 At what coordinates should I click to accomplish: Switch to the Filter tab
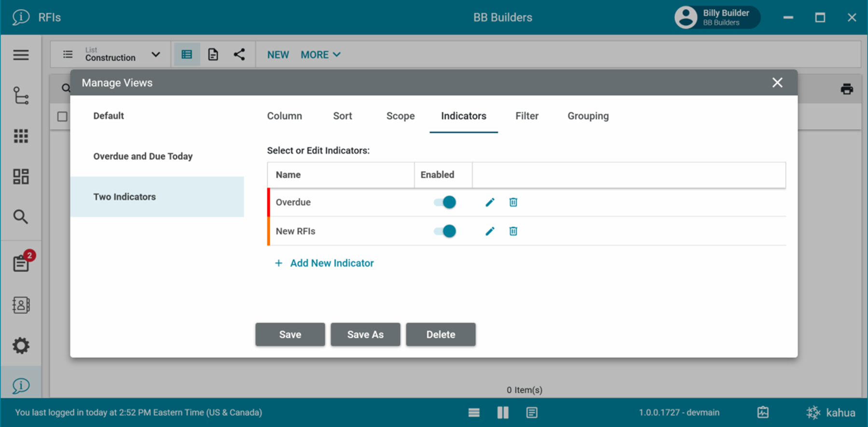coord(526,116)
